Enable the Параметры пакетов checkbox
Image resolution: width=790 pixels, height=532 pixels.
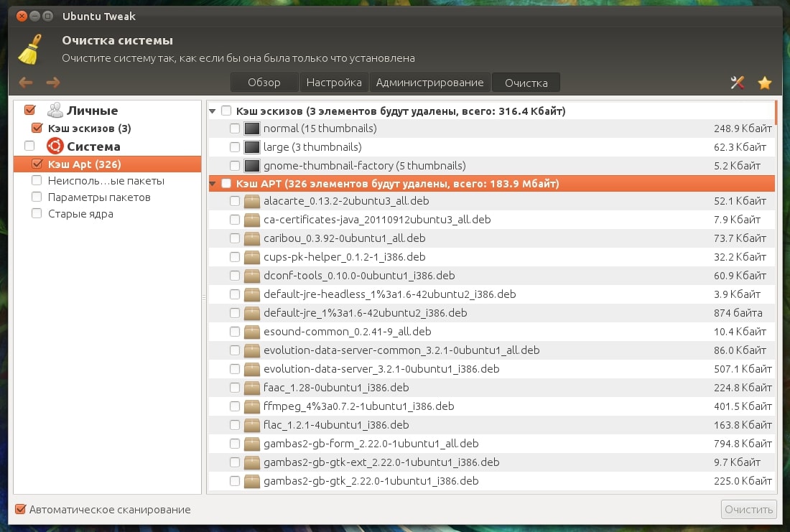(x=37, y=197)
